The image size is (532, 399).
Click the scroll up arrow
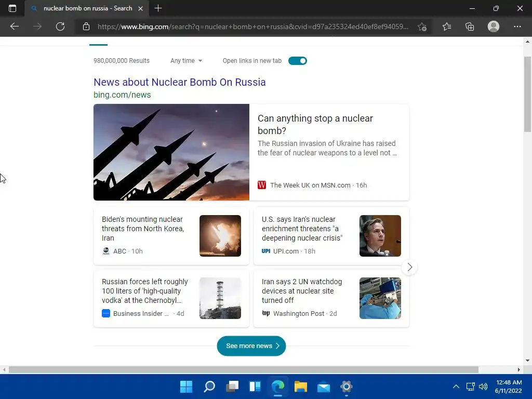tap(527, 42)
